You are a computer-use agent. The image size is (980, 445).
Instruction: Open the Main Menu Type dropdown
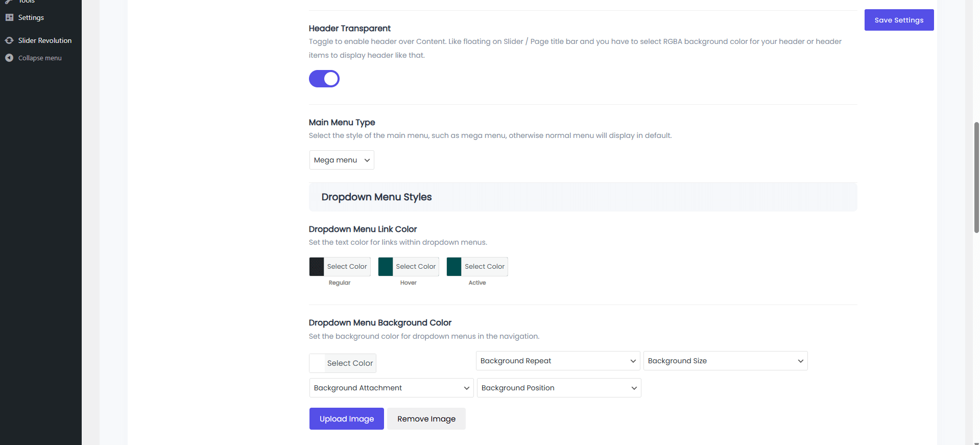tap(342, 160)
